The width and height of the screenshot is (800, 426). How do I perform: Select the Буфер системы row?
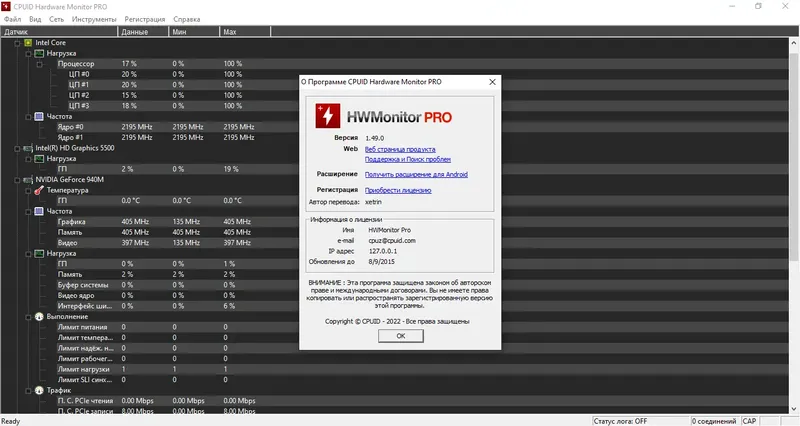394,285
